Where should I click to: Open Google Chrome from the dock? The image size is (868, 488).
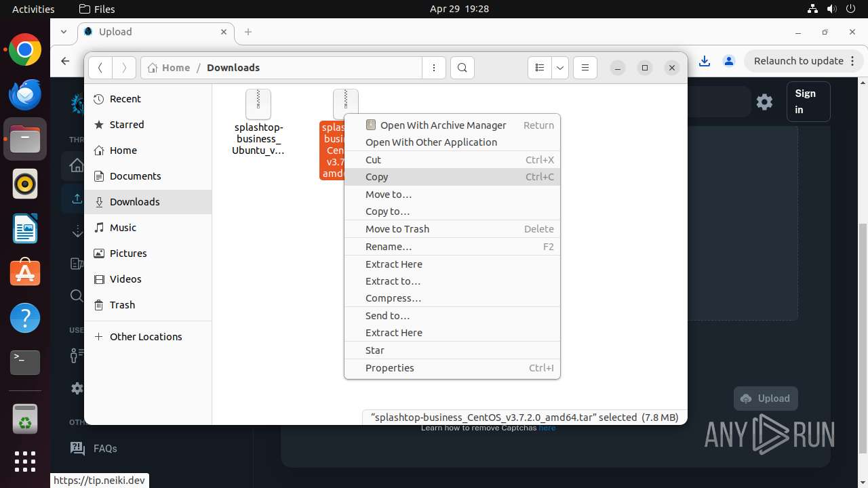point(25,50)
